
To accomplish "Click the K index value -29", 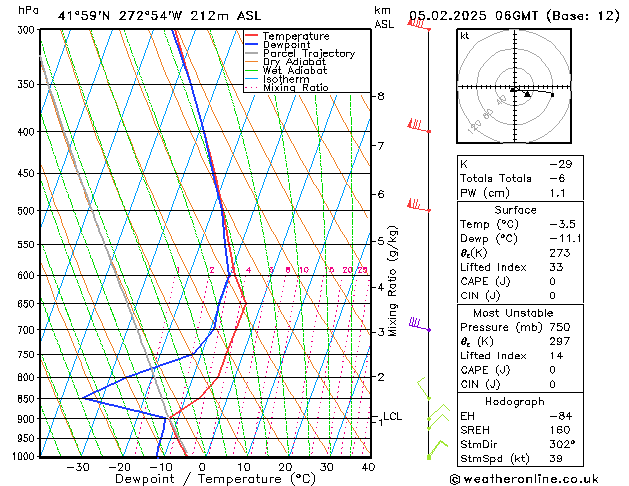I will click(560, 164).
